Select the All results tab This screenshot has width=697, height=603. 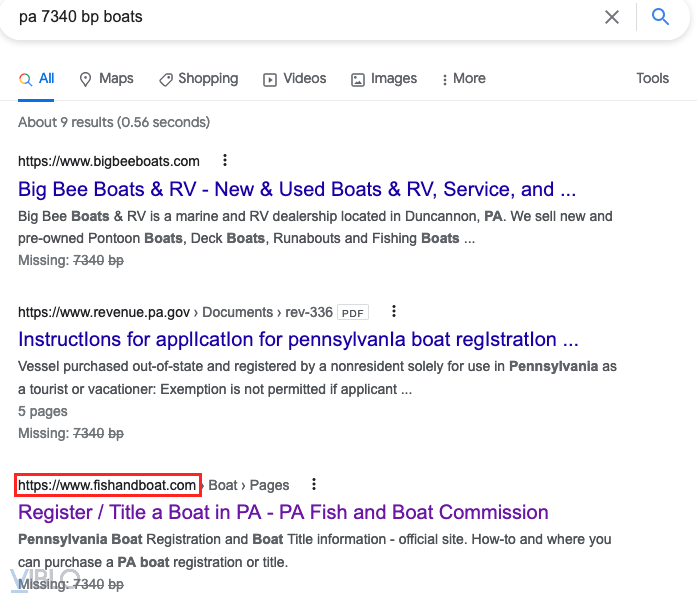[37, 79]
